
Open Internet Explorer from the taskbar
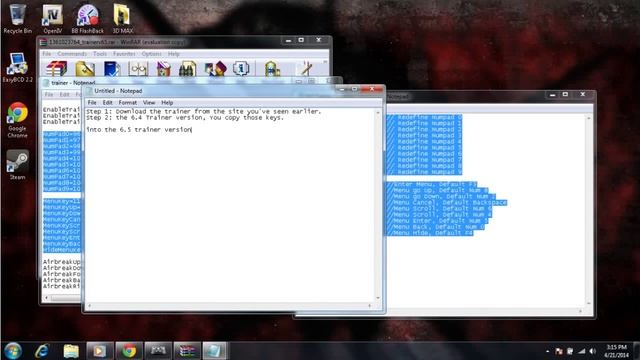pyautogui.click(x=42, y=351)
